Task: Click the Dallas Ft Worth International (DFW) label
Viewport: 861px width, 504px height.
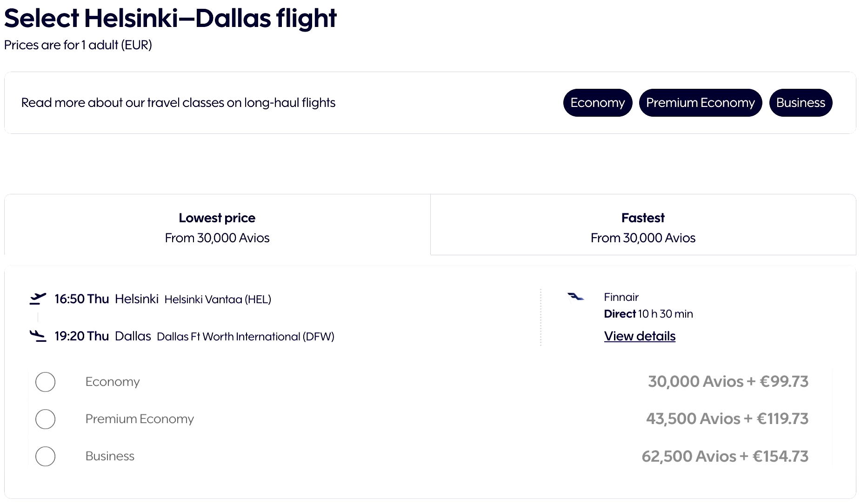Action: coord(246,336)
